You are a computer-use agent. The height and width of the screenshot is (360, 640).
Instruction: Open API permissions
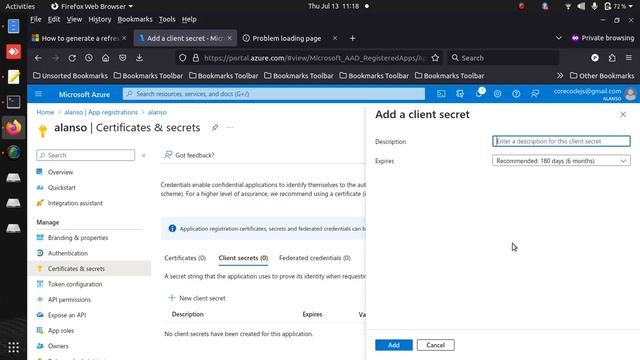pyautogui.click(x=69, y=300)
